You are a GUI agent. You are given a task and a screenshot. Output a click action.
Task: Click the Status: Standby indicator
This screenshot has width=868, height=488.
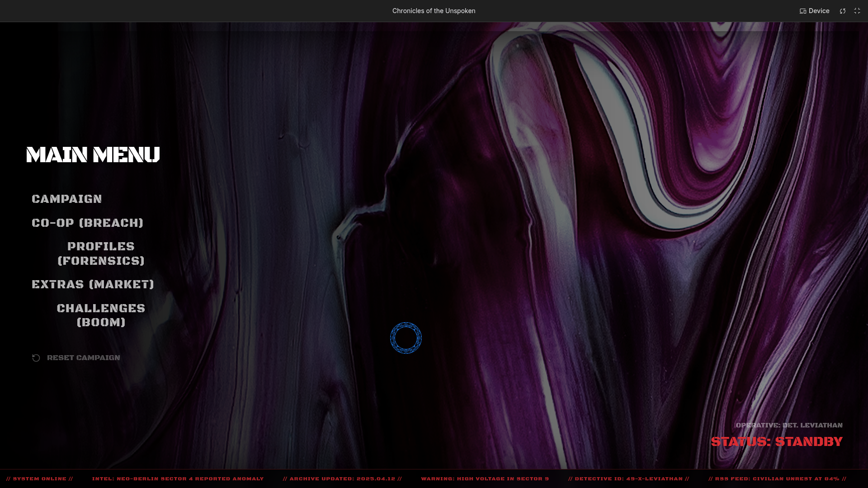click(x=776, y=442)
